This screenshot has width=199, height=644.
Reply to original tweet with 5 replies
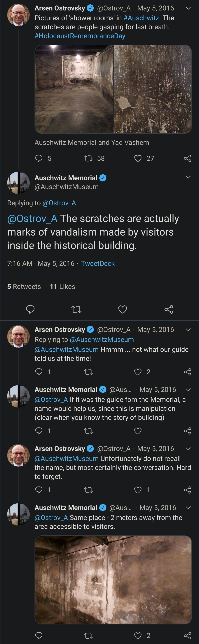(39, 158)
